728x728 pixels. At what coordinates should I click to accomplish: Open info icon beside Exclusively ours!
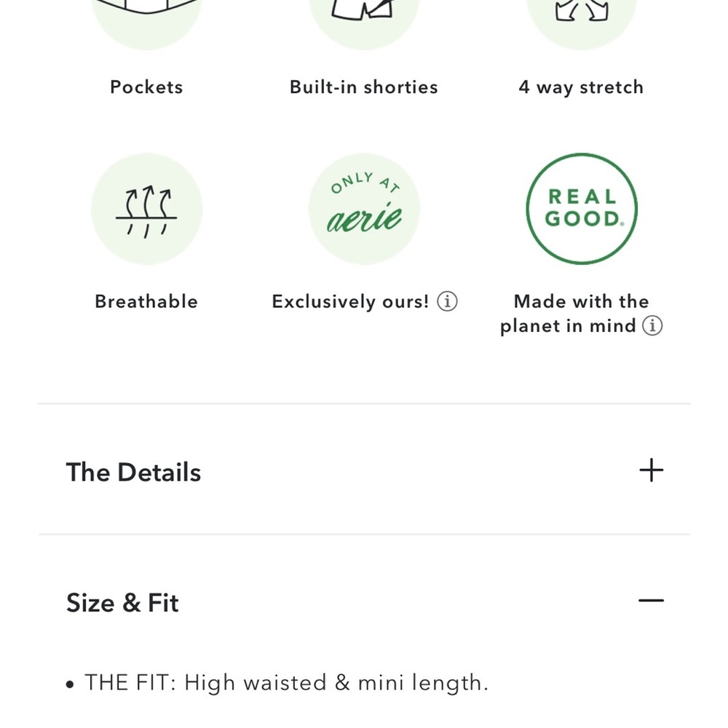pyautogui.click(x=447, y=301)
